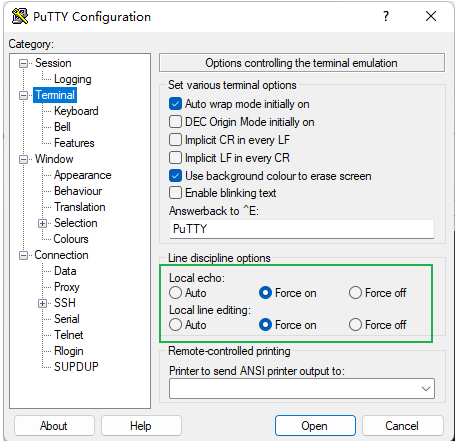The height and width of the screenshot is (444, 461).
Task: Check Implicit CR in every LF
Action: [x=175, y=140]
